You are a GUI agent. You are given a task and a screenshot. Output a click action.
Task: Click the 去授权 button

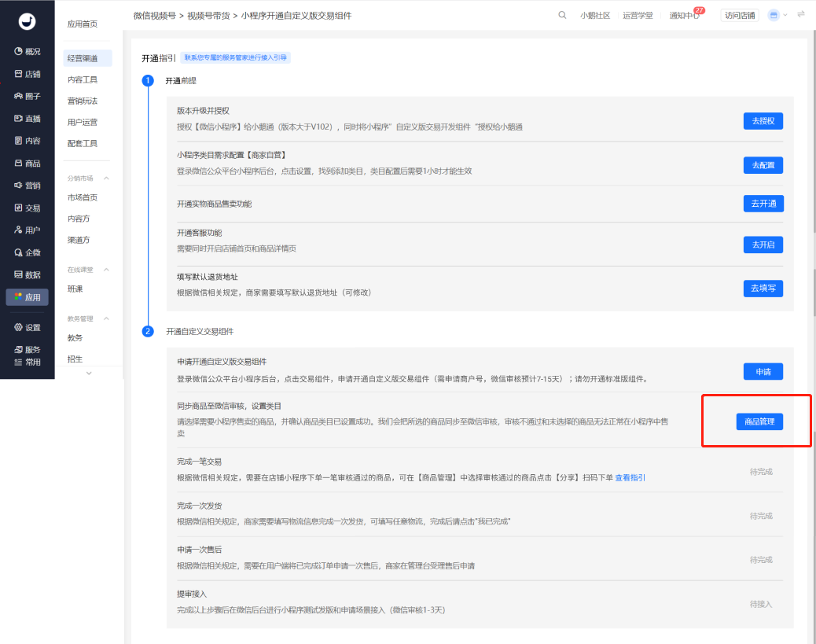763,121
